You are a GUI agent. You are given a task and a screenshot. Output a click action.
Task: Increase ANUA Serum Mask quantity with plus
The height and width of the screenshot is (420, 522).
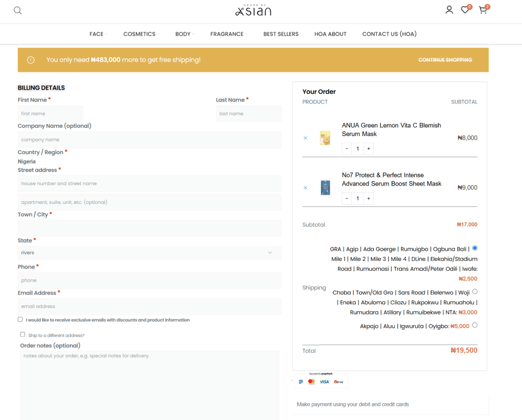(x=369, y=149)
